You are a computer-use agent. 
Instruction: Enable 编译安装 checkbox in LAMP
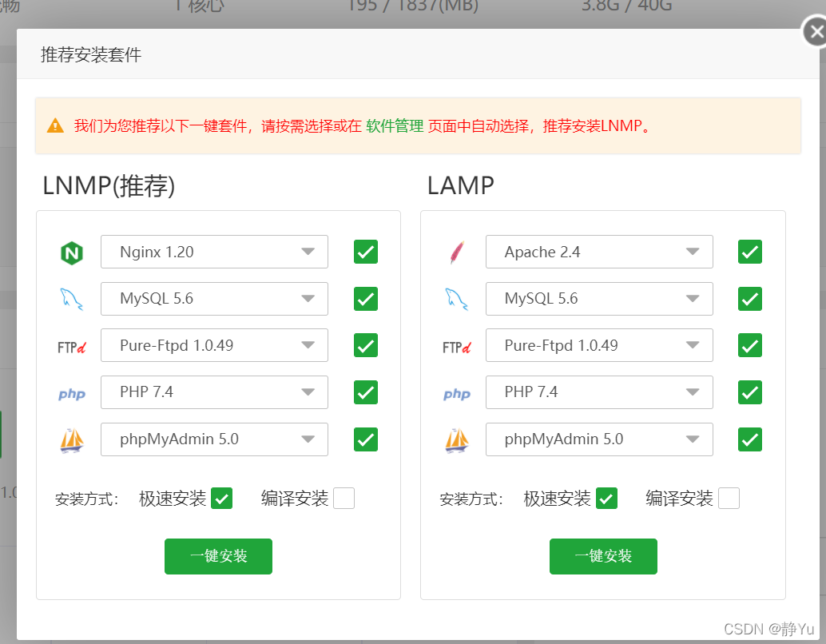[729, 498]
